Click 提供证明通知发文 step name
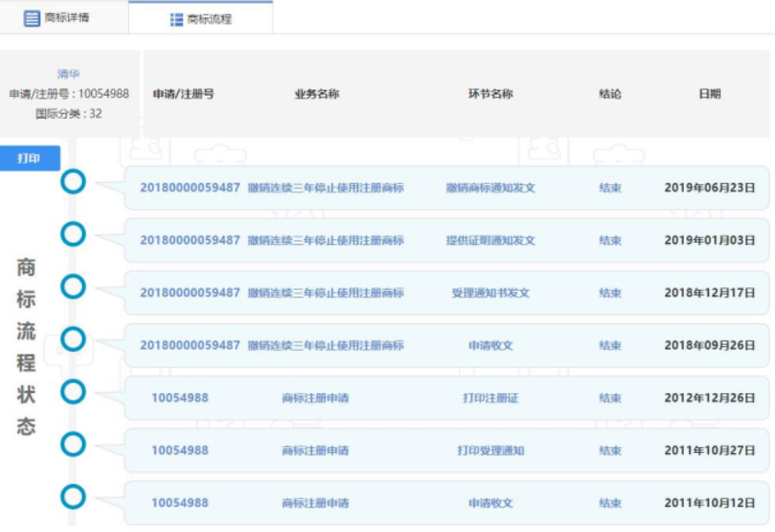This screenshot has height=532, width=775. (490, 240)
